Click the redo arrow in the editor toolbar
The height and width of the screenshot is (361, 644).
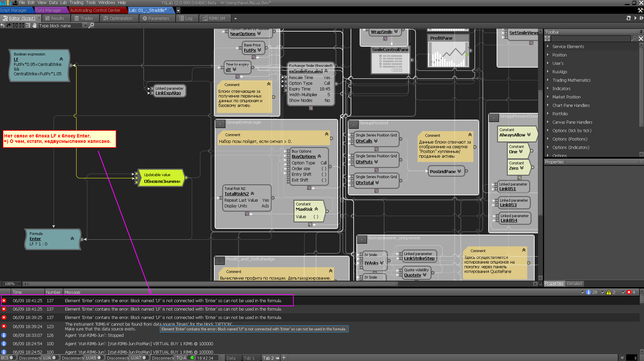coord(9,26)
